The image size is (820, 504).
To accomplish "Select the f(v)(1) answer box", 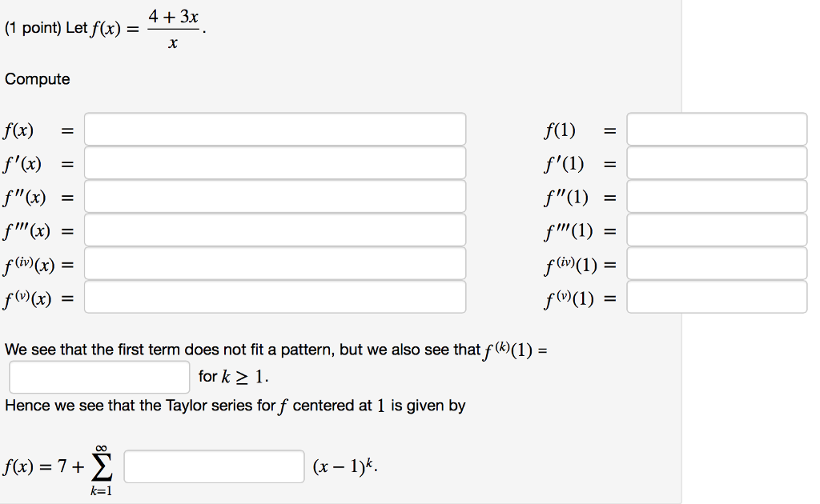I will pos(717,296).
